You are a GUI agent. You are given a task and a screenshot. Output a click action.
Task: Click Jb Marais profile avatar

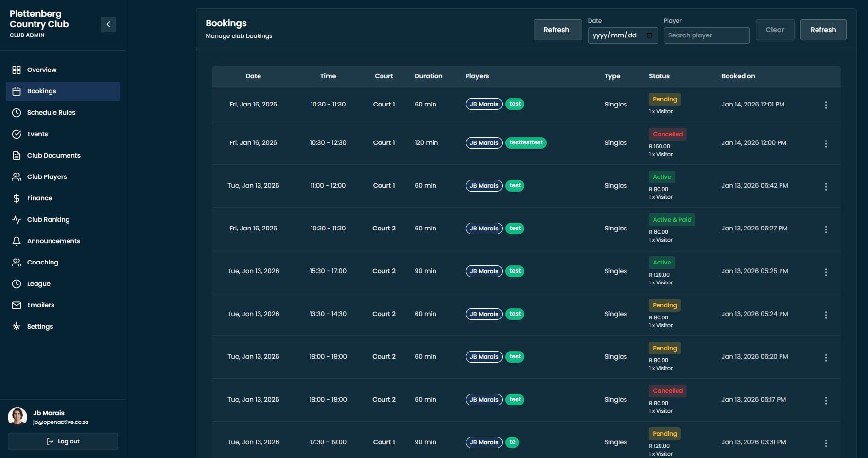click(x=17, y=417)
